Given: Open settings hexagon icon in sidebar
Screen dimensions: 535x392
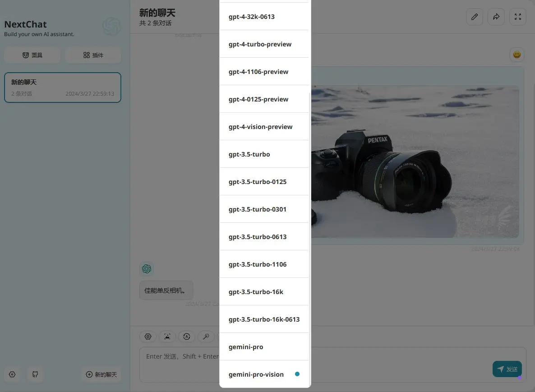Looking at the screenshot, I should click(12, 374).
